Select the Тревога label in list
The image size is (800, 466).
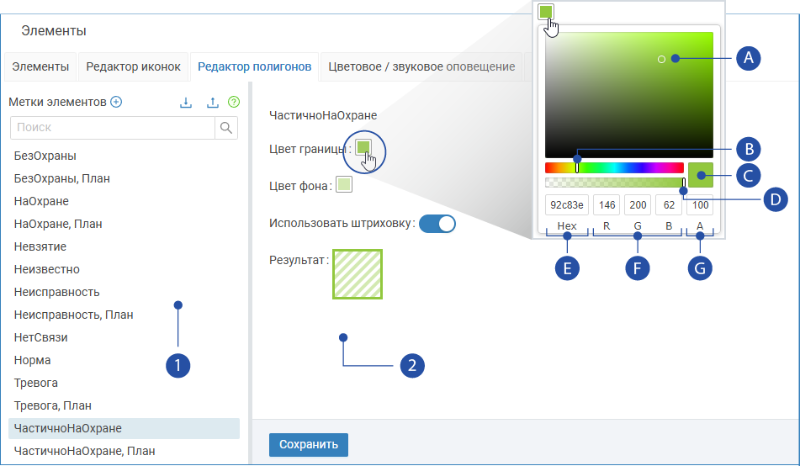[36, 383]
